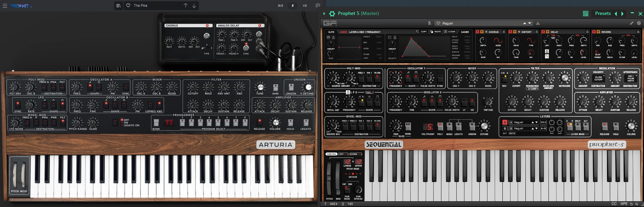The width and height of the screenshot is (644, 207).
Task: Open Distort effect menu lines icon
Action: 519,32
